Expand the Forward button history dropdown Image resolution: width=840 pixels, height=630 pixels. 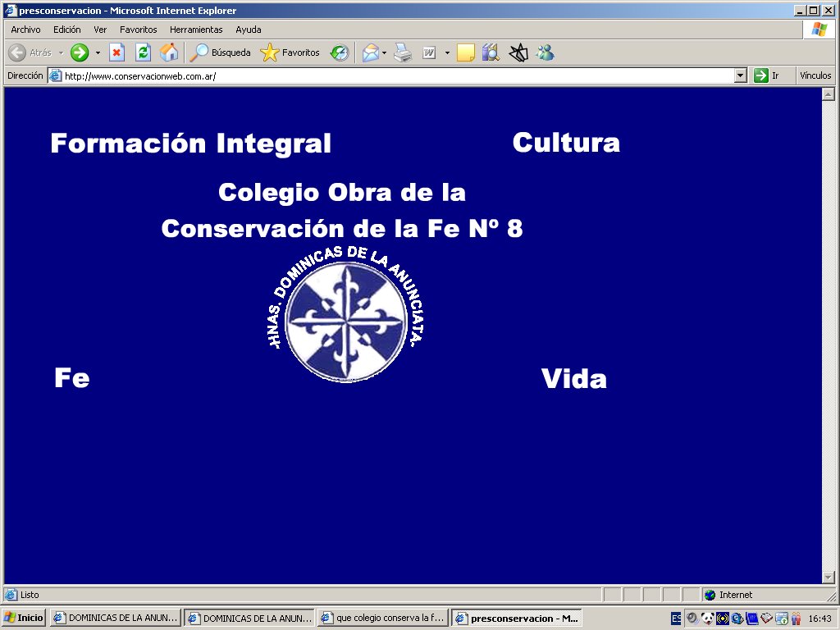tap(98, 53)
